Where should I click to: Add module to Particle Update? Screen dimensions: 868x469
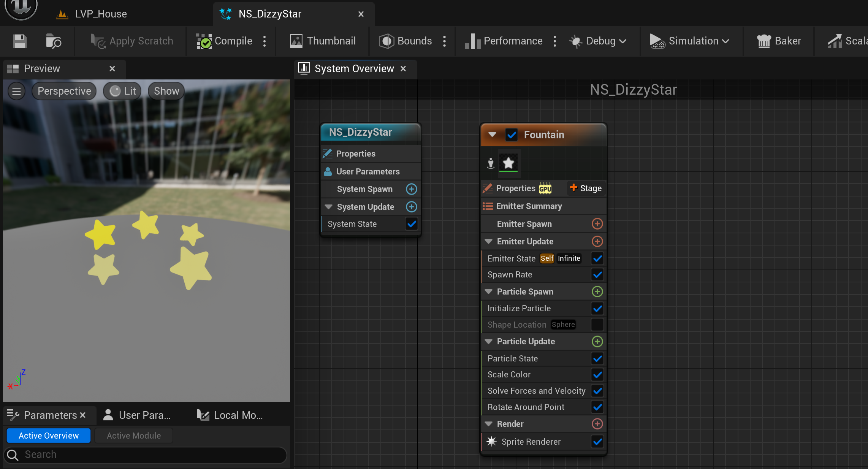coord(597,341)
